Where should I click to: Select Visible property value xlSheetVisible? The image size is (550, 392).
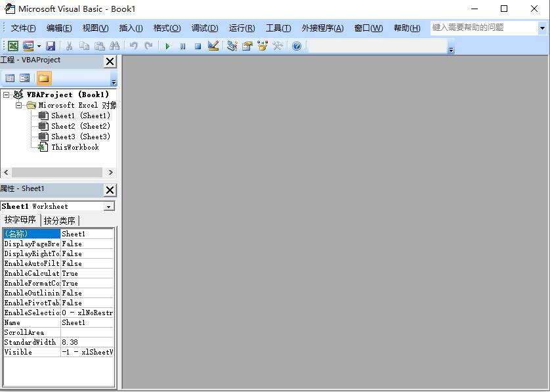pos(87,352)
